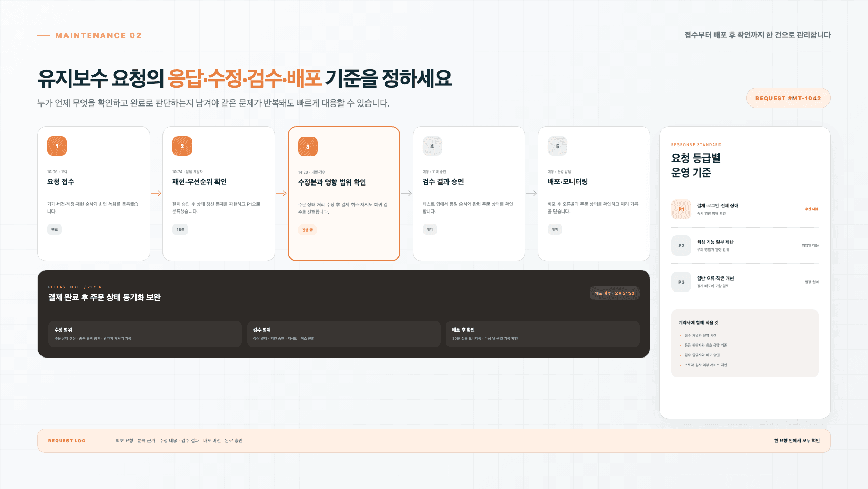Click the 검수 범위 block in release note
The image size is (868, 489).
pyautogui.click(x=344, y=334)
